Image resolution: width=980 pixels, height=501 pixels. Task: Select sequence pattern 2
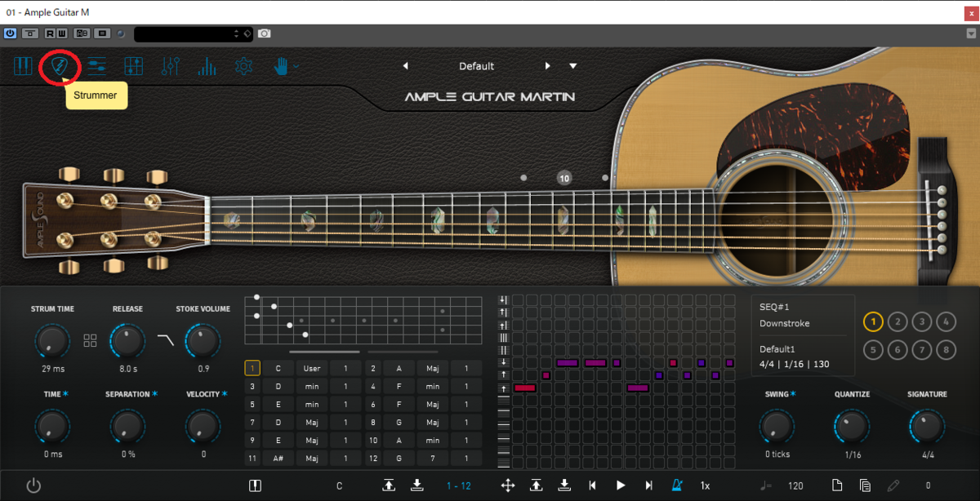[x=898, y=321]
